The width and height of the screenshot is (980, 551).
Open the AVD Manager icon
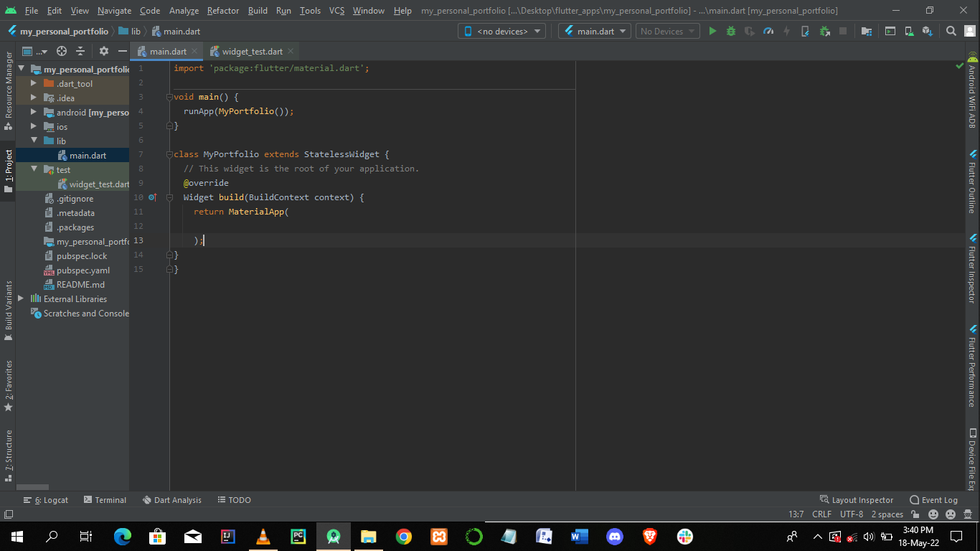[x=909, y=32]
